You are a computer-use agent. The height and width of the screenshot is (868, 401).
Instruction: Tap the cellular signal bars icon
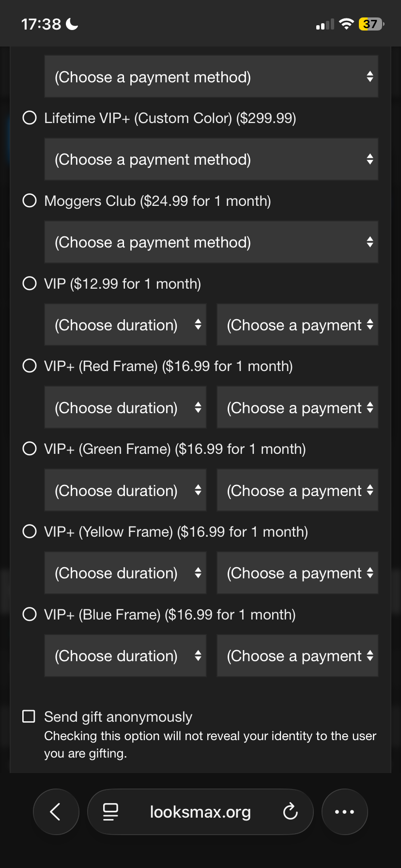(x=325, y=24)
